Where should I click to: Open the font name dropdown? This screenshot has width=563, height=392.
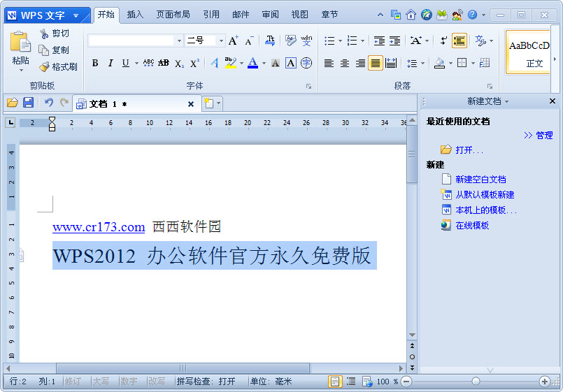(x=179, y=41)
